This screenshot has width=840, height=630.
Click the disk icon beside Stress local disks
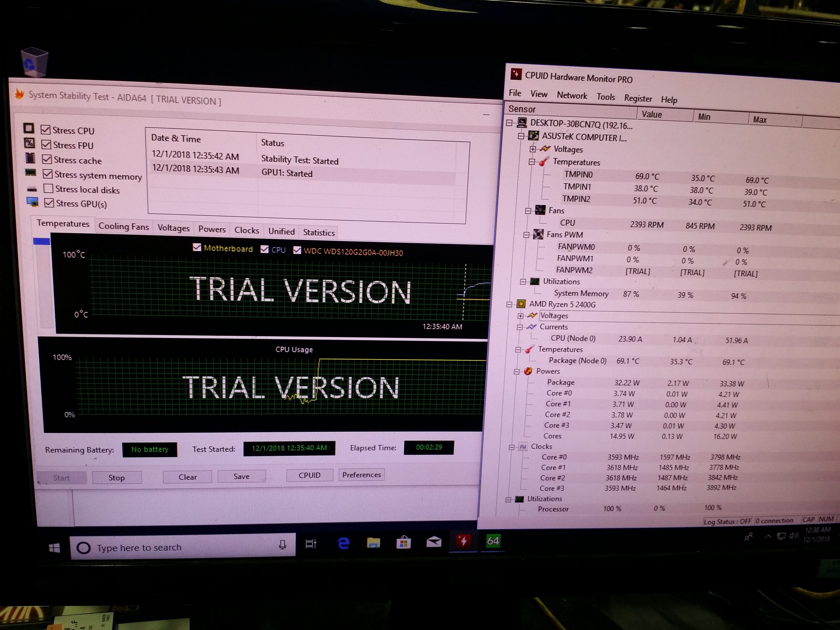click(x=32, y=189)
